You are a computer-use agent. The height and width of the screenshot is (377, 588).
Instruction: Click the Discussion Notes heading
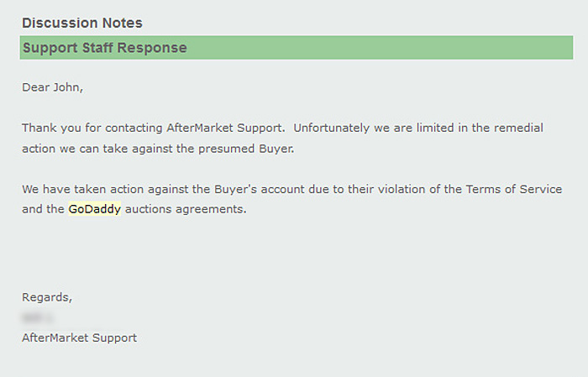tap(82, 23)
